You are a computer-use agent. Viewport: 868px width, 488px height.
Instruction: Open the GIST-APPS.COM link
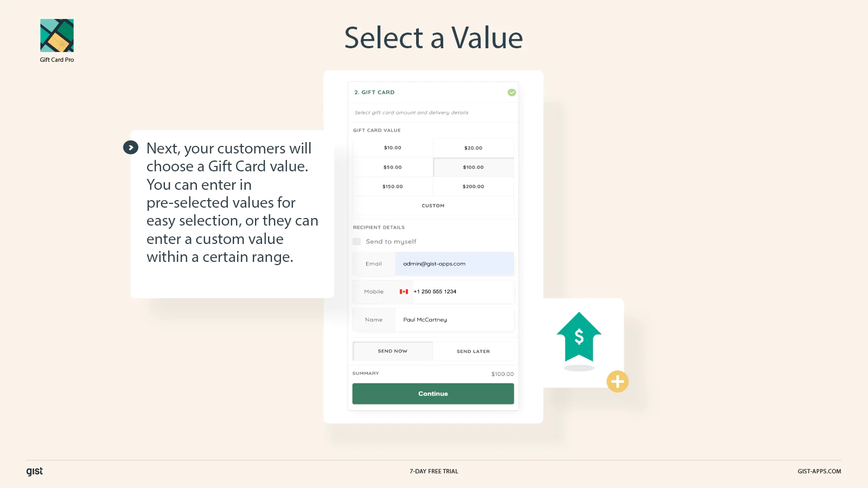coord(819,471)
